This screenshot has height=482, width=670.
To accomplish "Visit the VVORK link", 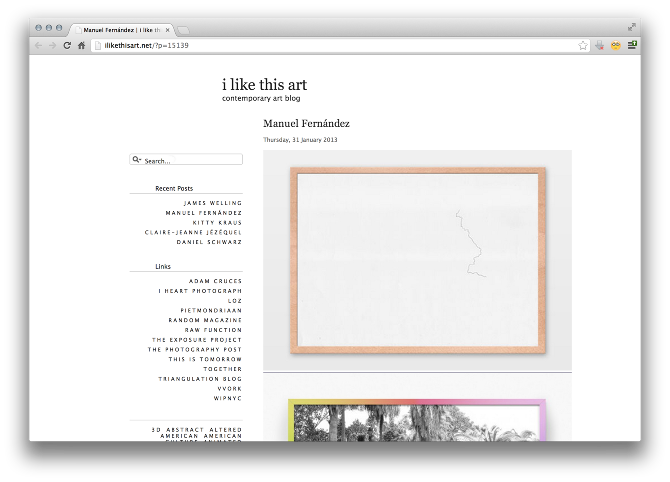I will pos(230,389).
